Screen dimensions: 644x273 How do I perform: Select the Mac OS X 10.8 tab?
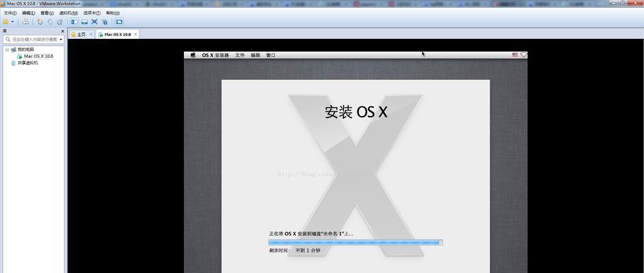pos(118,34)
